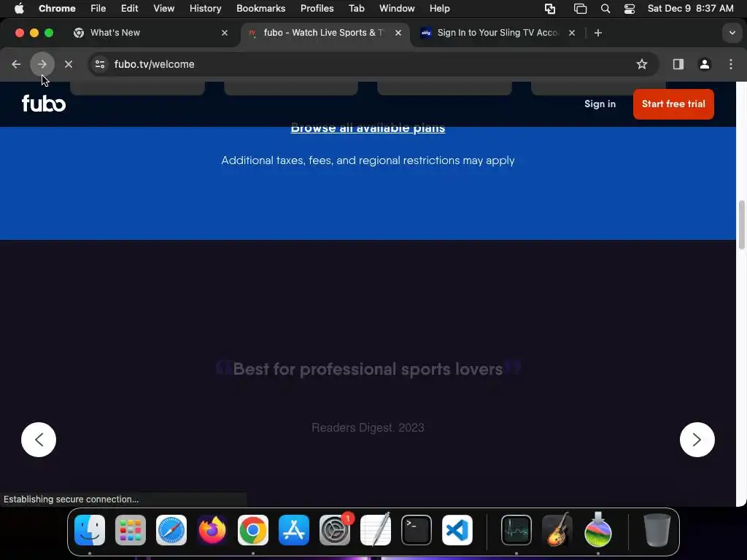Screen dimensions: 747x560
Task: Open the View menu
Action: click(x=164, y=8)
